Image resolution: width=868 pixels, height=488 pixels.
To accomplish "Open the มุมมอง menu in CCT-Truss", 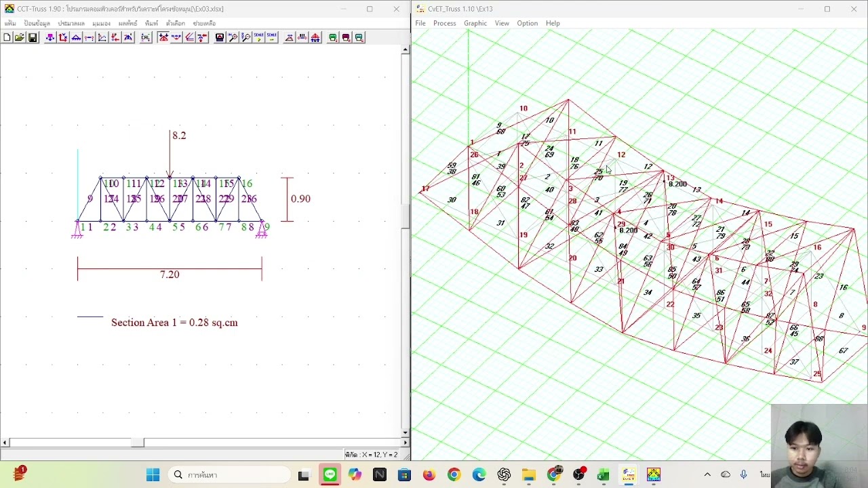I will click(101, 23).
